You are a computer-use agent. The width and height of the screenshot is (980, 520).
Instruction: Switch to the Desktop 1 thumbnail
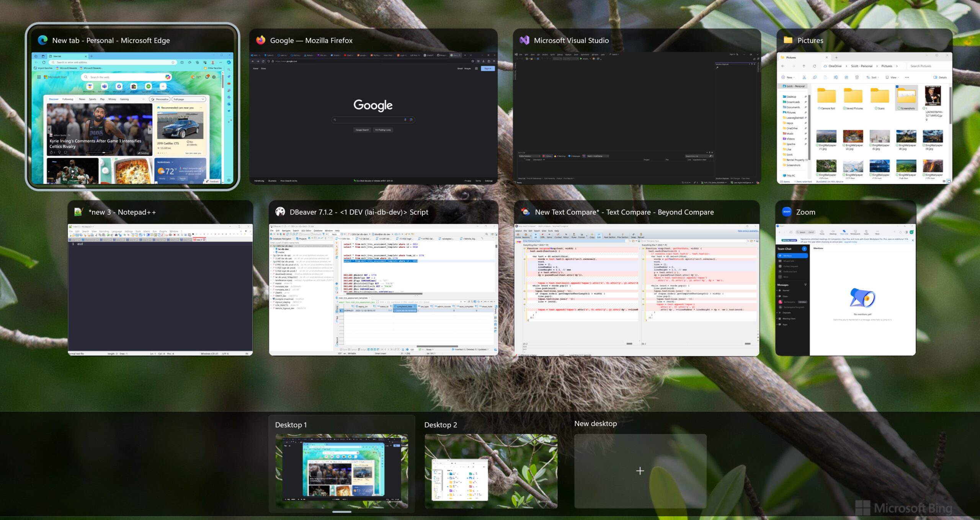point(341,471)
